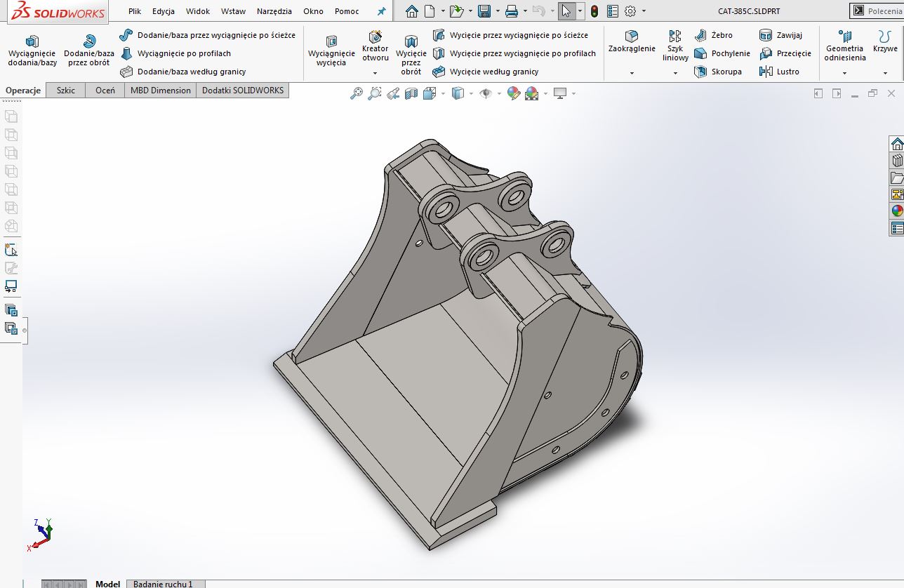Click the Przecięcie intersect tool
The height and width of the screenshot is (588, 904).
(x=785, y=53)
